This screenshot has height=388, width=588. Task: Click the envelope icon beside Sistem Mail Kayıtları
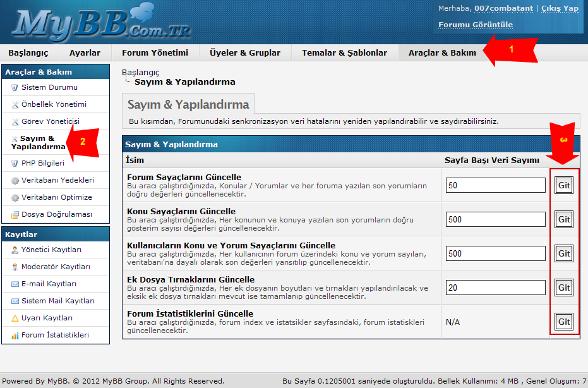click(x=15, y=301)
